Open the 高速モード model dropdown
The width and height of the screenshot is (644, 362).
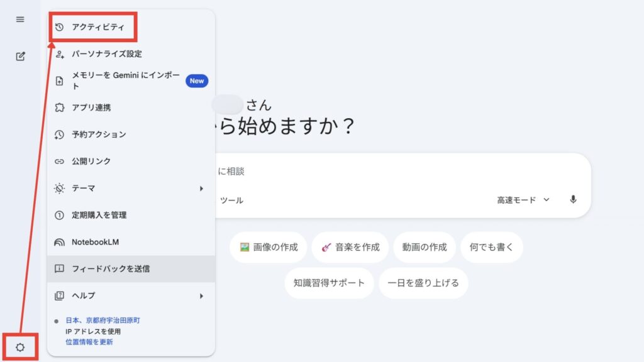click(523, 200)
